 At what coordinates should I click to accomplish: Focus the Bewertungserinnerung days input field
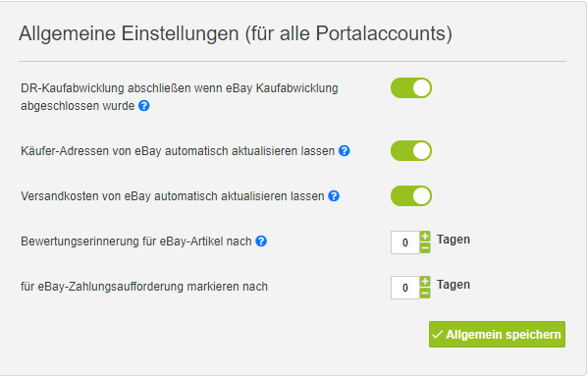click(x=405, y=242)
